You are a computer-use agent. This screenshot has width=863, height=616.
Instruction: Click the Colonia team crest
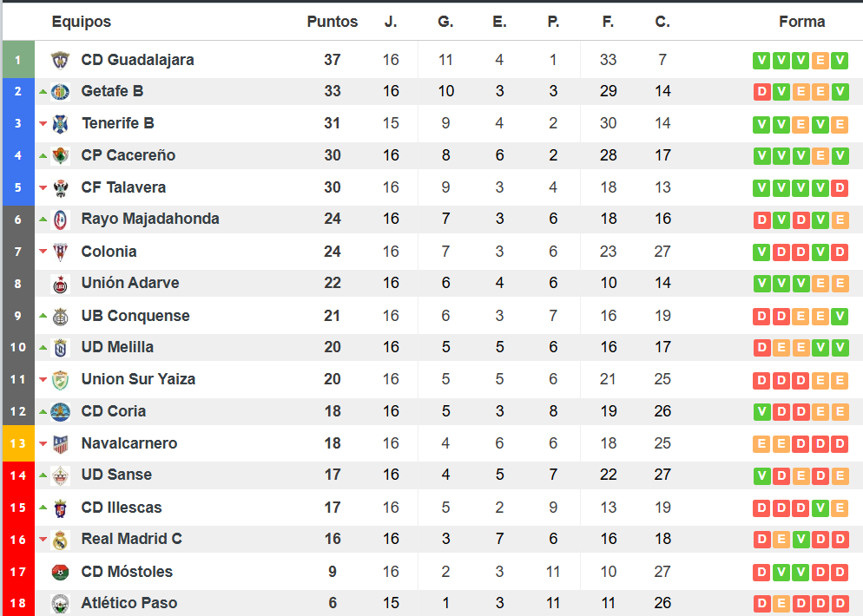click(x=60, y=252)
